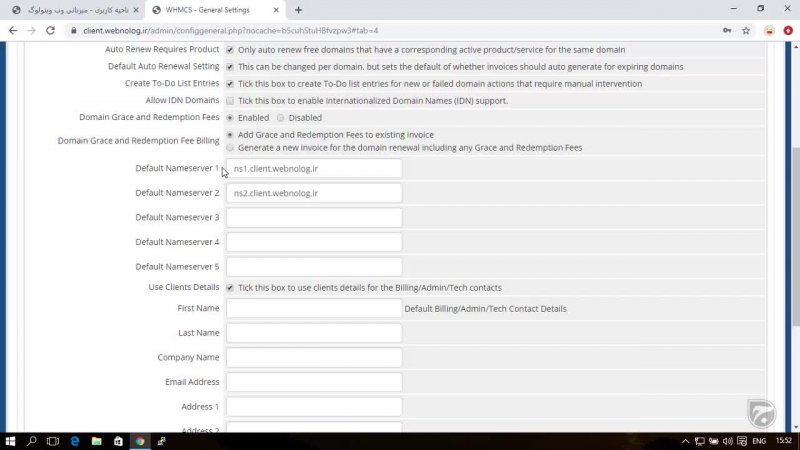Click the browser back arrow
Screen dimensions: 800x450
pyautogui.click(x=11, y=30)
